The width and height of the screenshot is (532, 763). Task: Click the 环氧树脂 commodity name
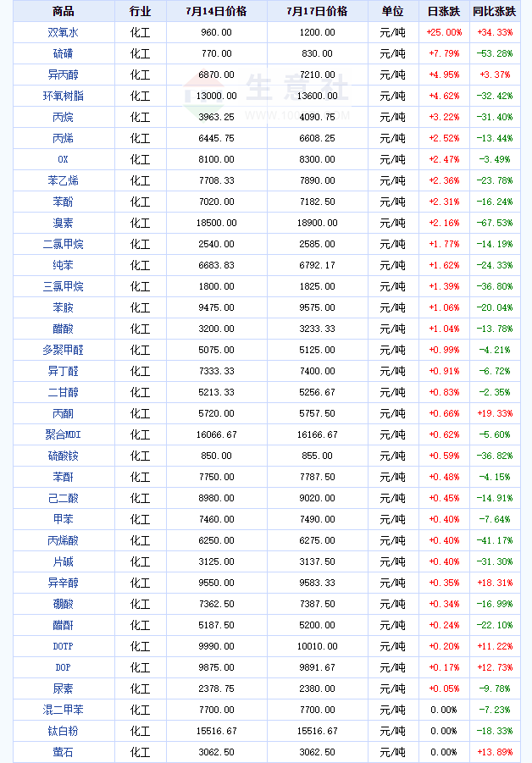click(63, 96)
